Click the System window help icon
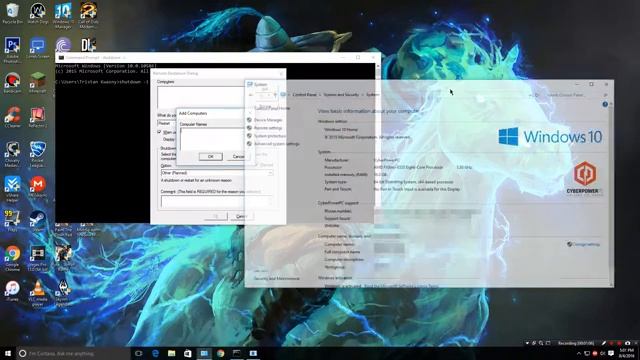Image resolution: width=640 pixels, height=360 pixels. 605,104
